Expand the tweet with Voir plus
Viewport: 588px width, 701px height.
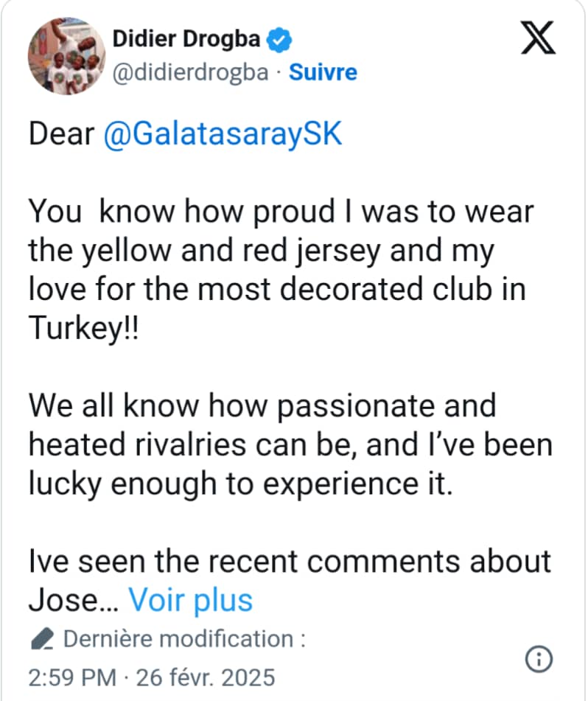[x=191, y=600]
